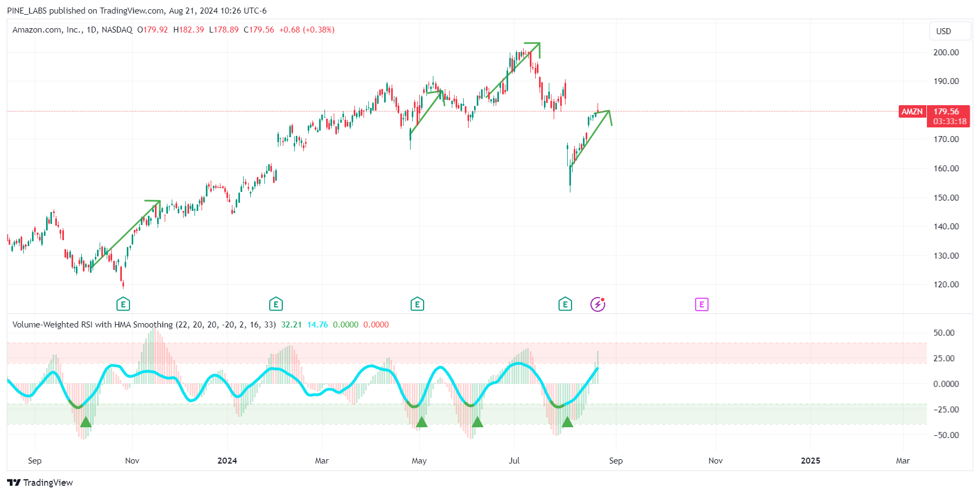
Task: Click the 32.21 indicator value
Action: coord(291,325)
